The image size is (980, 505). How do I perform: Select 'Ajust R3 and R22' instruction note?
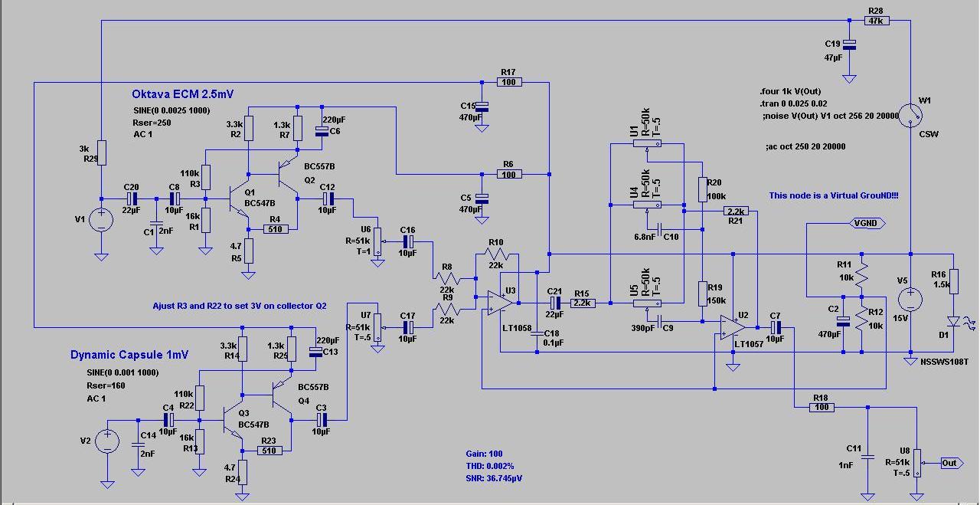coord(240,306)
